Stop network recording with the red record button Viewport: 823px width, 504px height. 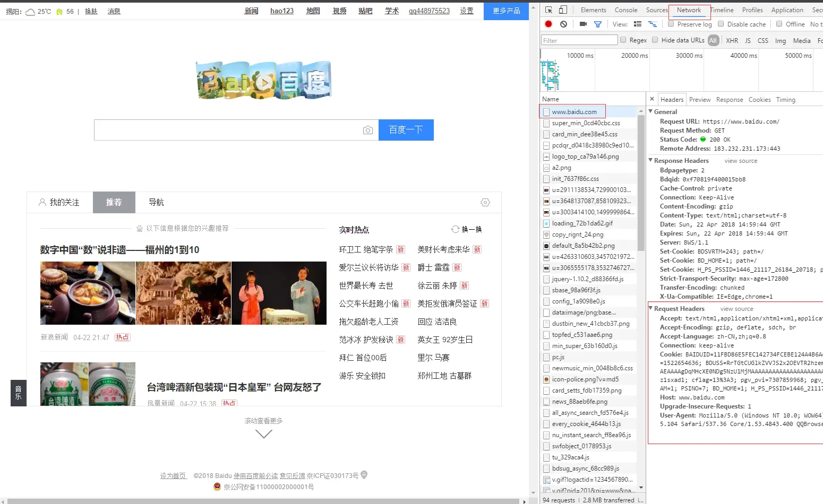click(x=548, y=24)
